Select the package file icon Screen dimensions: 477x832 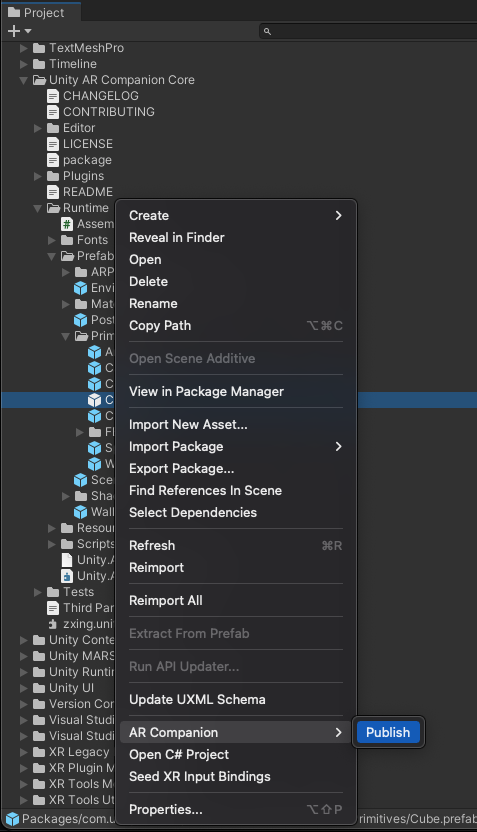(x=53, y=160)
